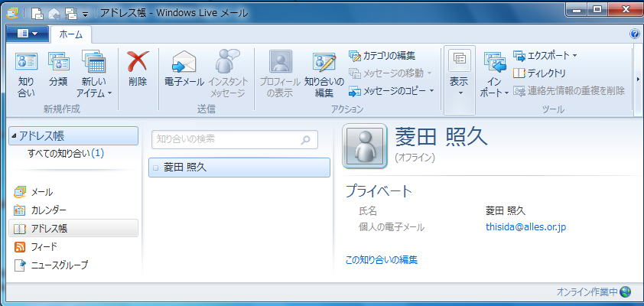Open the インポート dropdown
The width and height of the screenshot is (644, 306).
pos(495,76)
